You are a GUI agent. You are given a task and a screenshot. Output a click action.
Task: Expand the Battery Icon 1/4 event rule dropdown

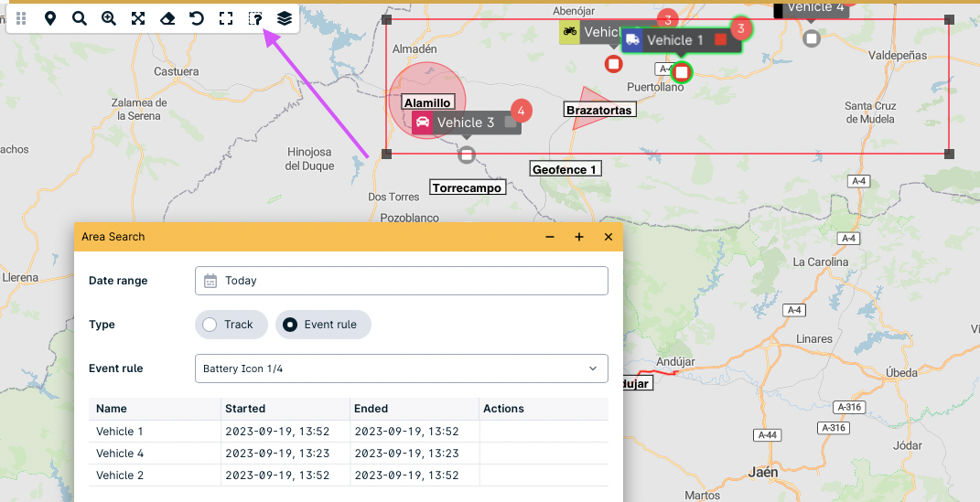[402, 368]
